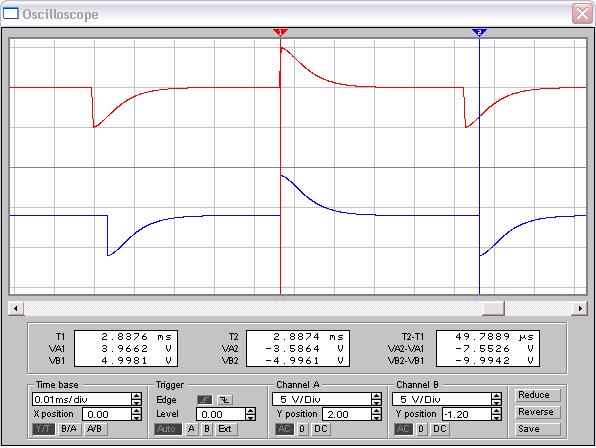Select the red cursor 1 marker
The height and width of the screenshot is (448, 596).
(281, 32)
